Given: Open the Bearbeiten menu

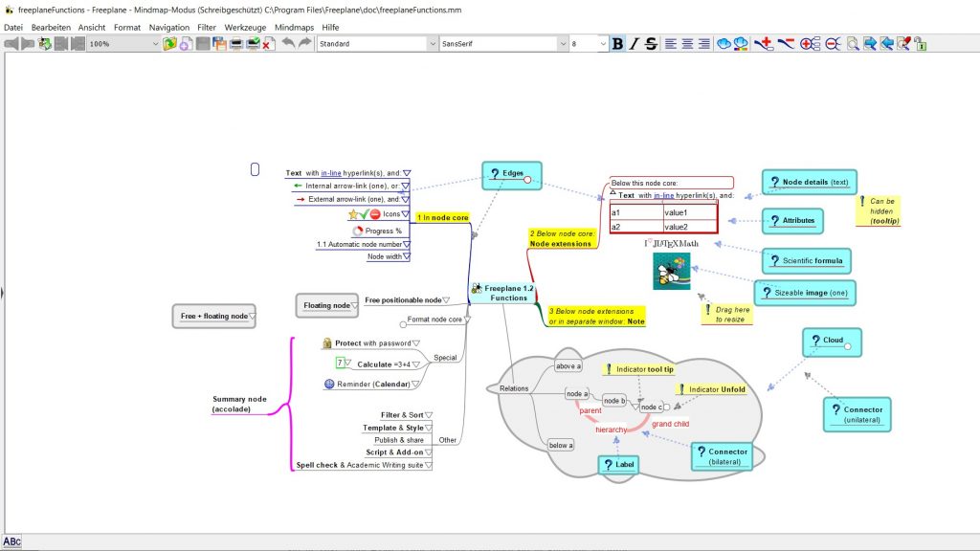Looking at the screenshot, I should [51, 28].
